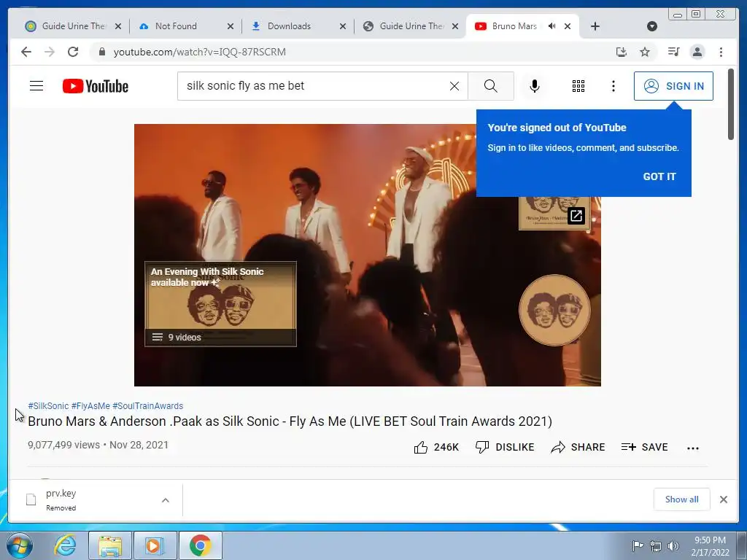Open the #SoulTrainAwards hashtag
The image size is (747, 560).
coord(147,406)
